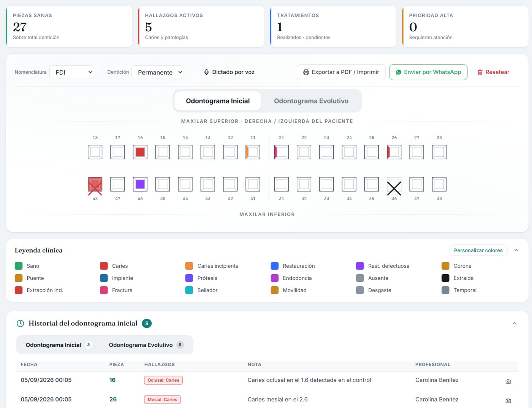Open the Dentición Permanente dropdown
The width and height of the screenshot is (532, 408).
[158, 72]
